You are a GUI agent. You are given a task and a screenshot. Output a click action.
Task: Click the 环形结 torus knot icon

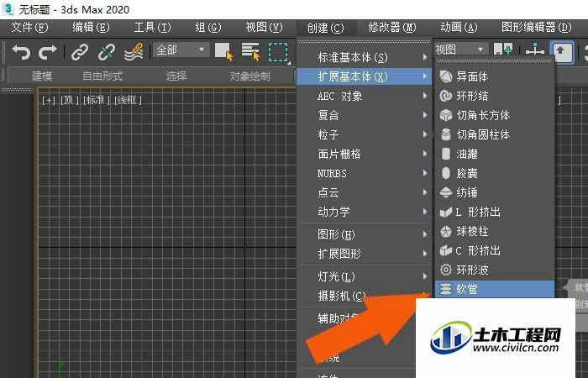coord(445,96)
